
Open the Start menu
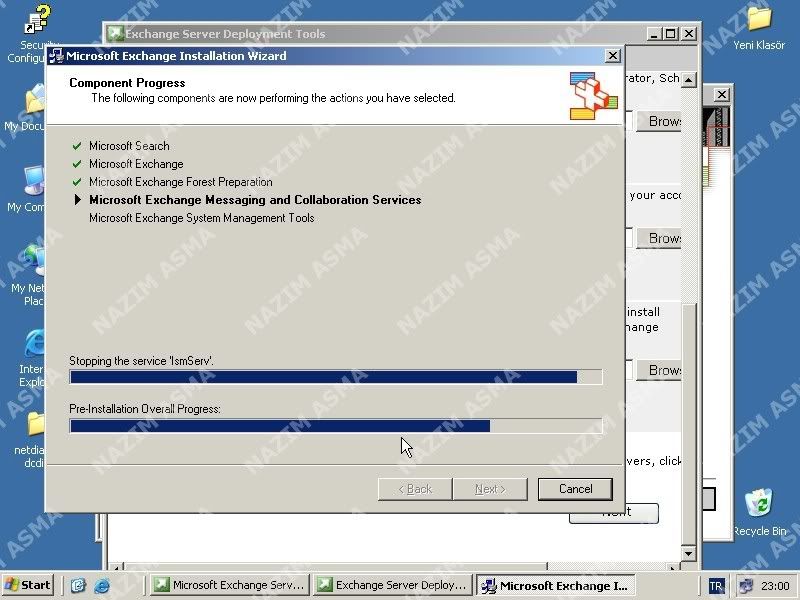pos(28,585)
